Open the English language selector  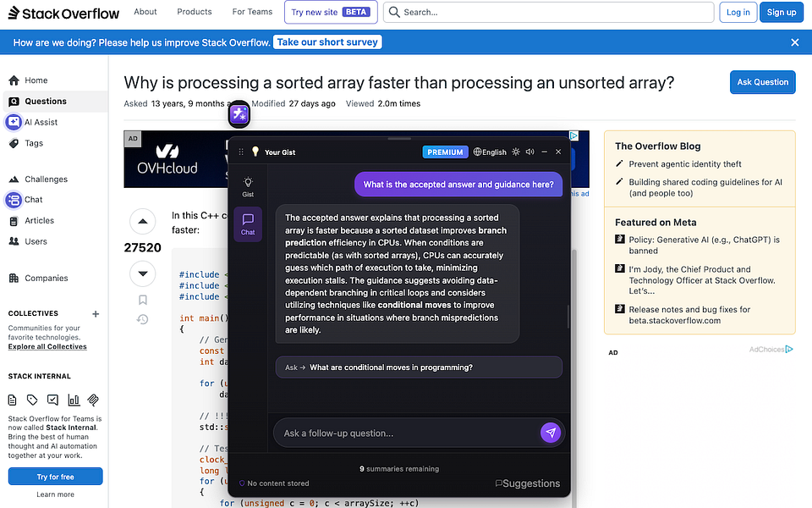pos(490,152)
